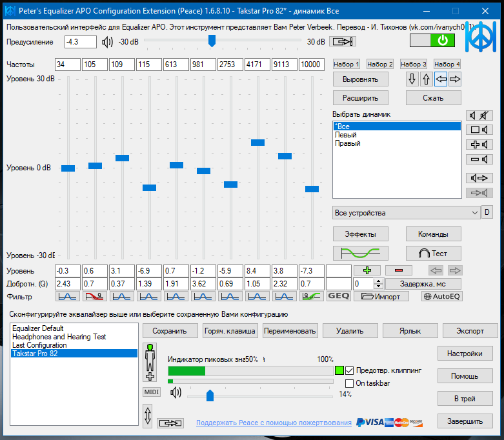Viewport: 504px width, 440px height.
Task: Click the square speaker select button
Action: click(479, 130)
